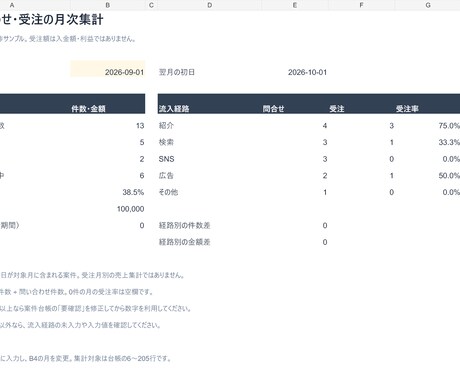
Task: Select column header E
Action: click(x=295, y=5)
